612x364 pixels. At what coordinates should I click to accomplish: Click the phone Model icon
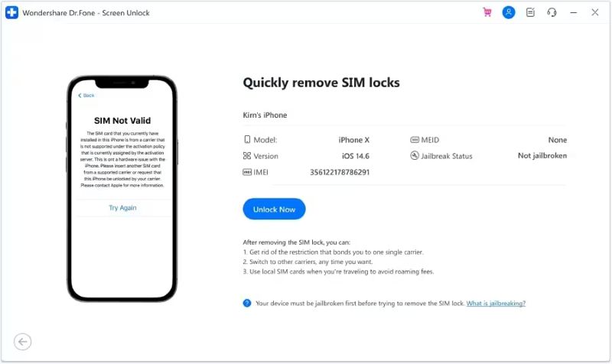247,140
